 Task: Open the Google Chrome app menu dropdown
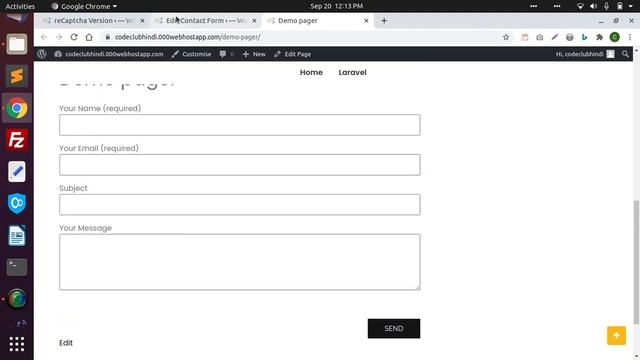tap(84, 6)
